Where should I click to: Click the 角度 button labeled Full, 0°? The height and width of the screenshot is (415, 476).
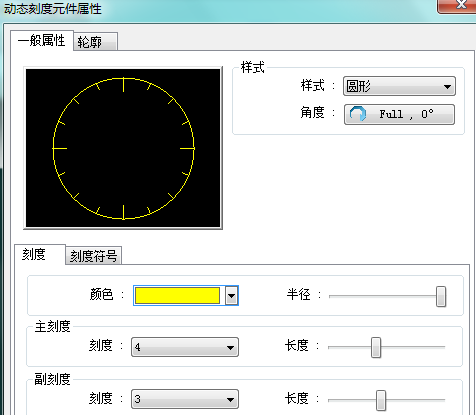click(399, 114)
